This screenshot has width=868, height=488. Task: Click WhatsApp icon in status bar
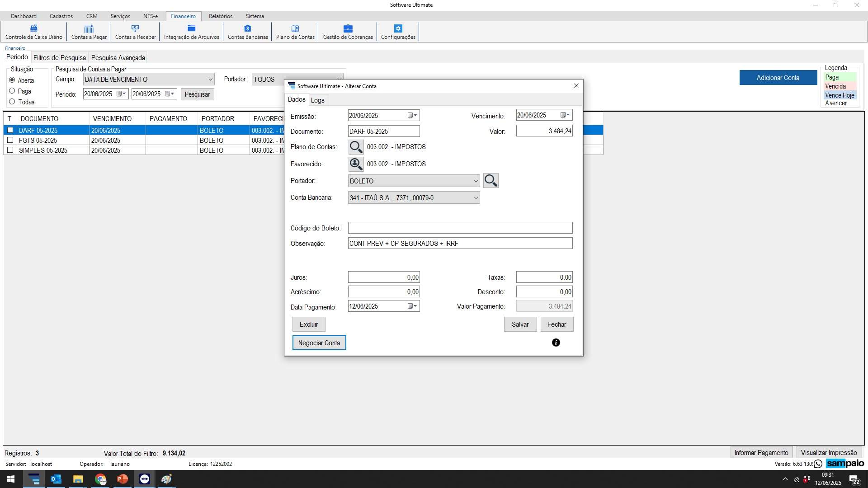pyautogui.click(x=818, y=464)
